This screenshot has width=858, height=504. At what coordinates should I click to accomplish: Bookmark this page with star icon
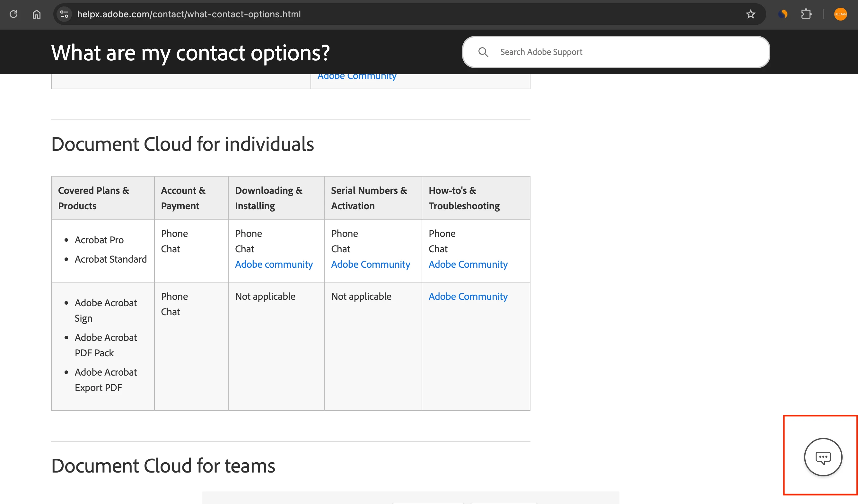pyautogui.click(x=750, y=14)
